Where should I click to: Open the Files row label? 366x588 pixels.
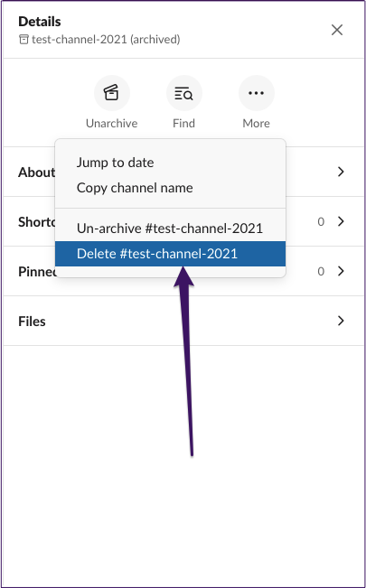tap(32, 322)
